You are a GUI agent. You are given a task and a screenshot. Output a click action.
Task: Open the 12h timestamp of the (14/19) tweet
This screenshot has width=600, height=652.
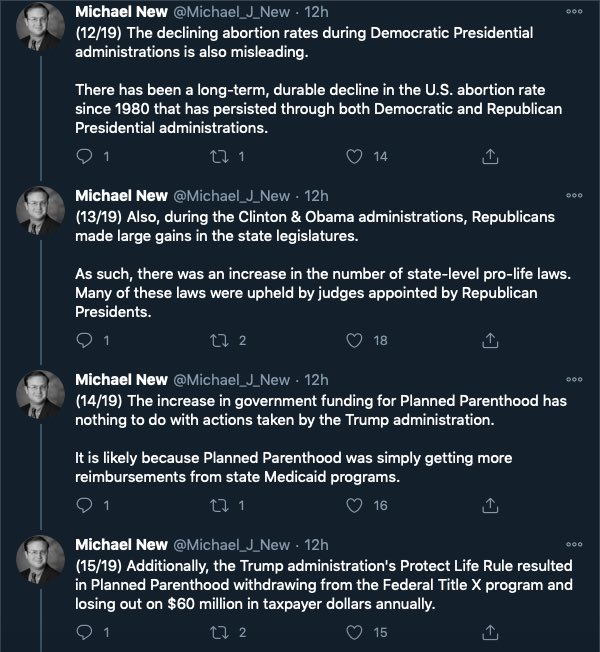pyautogui.click(x=316, y=380)
